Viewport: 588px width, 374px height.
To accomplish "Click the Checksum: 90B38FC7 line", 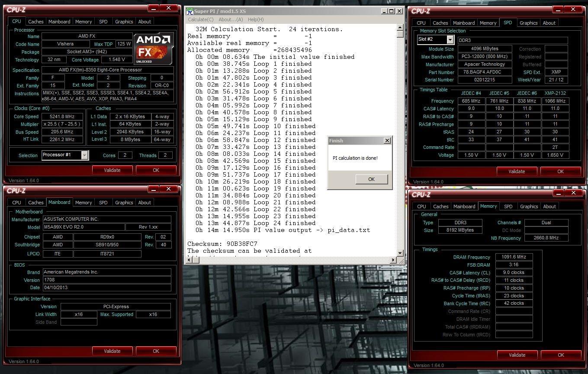I will 222,244.
